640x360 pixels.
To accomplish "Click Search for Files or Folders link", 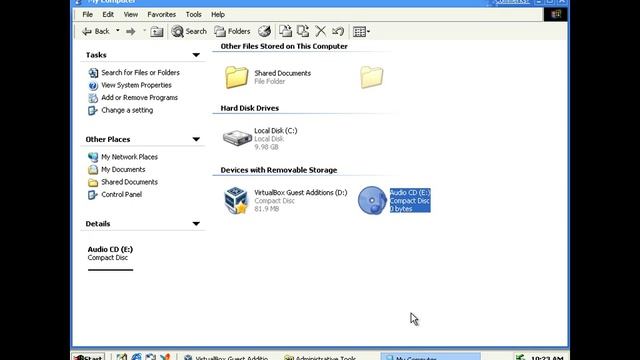I will point(140,73).
